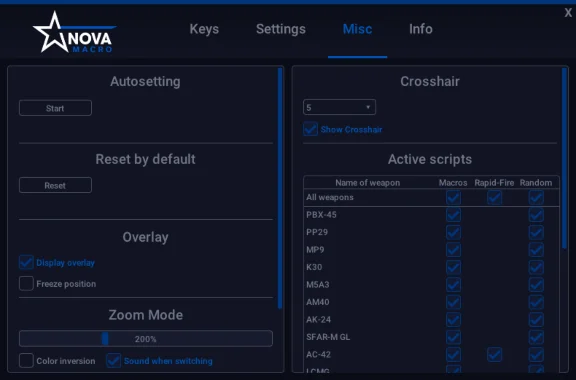Open the Keys tab

[x=204, y=29]
